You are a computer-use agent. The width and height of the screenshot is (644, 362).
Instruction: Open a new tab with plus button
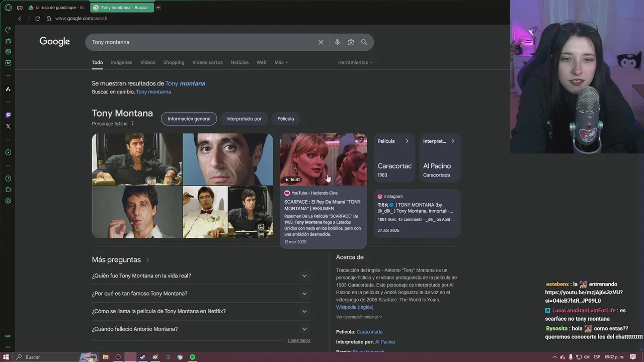coord(158,8)
